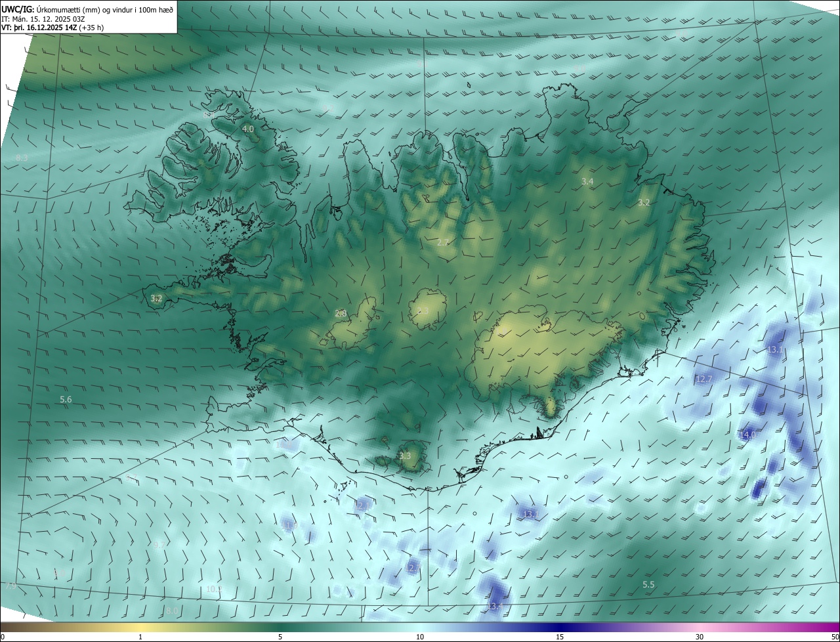Click the 3.4 value label in the northeast
Viewport: 840px width, 642px height.
coord(587,181)
